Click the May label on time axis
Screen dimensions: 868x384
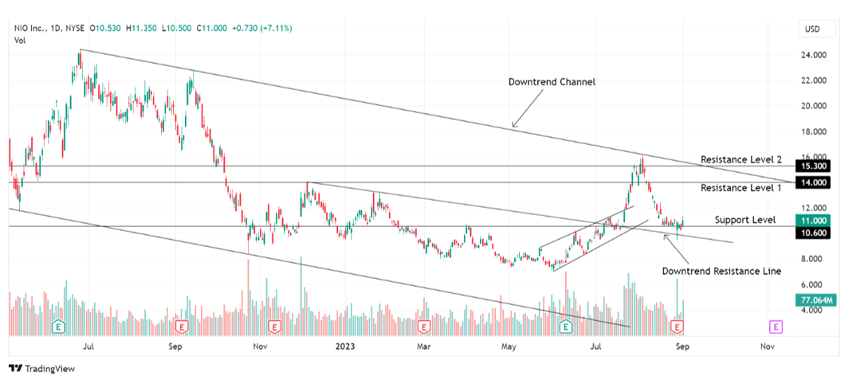point(509,347)
